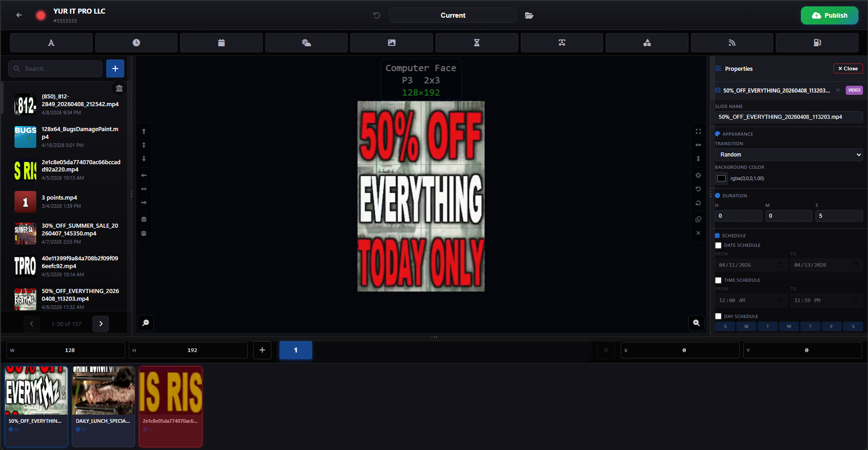Close the Properties panel

848,68
